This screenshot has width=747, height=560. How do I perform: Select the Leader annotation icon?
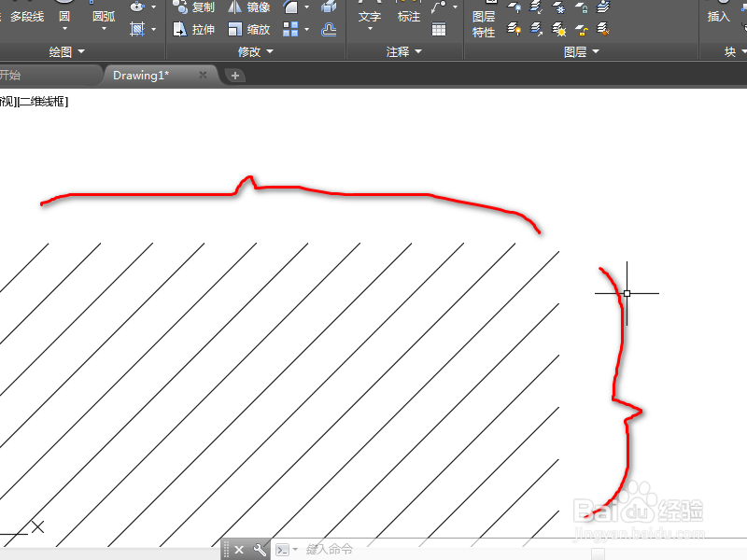(438, 7)
